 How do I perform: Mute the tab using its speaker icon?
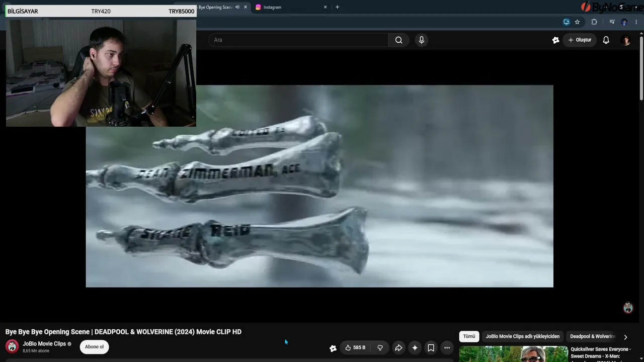pyautogui.click(x=237, y=7)
